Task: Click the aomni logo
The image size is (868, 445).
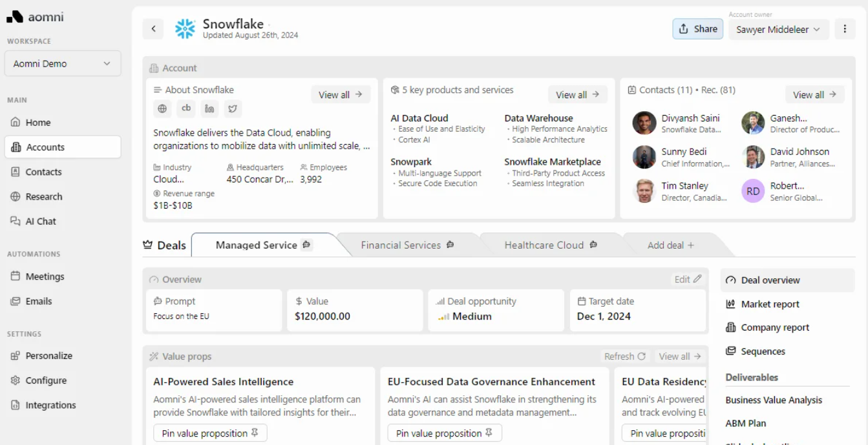Action: 35,17
